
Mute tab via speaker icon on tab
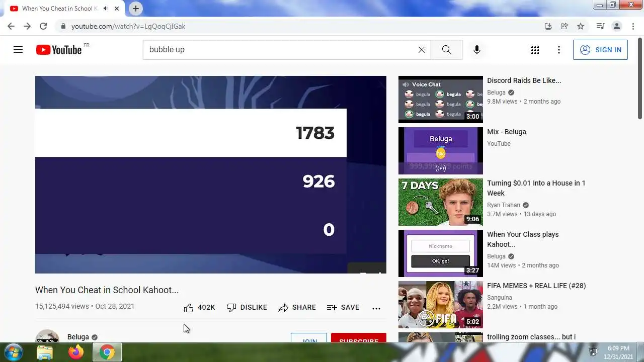point(106,9)
